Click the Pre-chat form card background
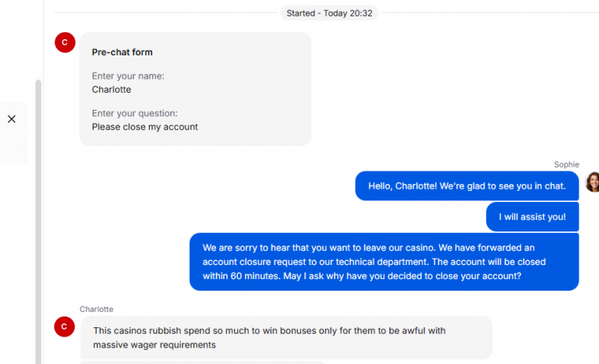The image size is (599, 364). point(195,89)
